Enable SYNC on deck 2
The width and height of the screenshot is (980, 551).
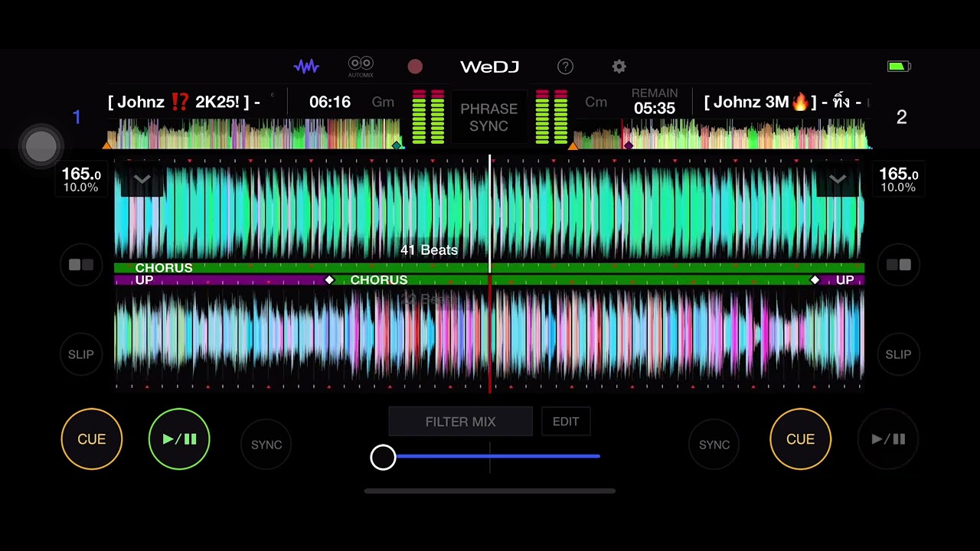pyautogui.click(x=714, y=445)
